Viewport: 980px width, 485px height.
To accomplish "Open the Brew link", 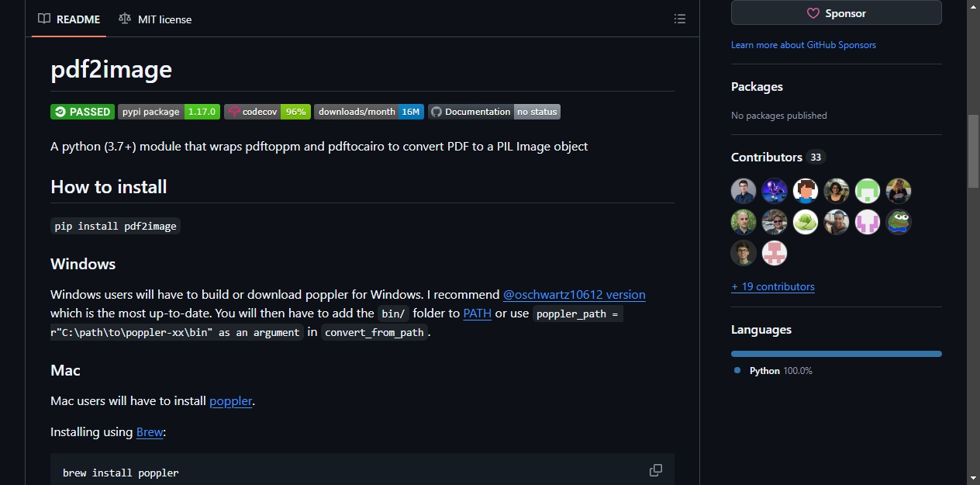I will tap(150, 432).
